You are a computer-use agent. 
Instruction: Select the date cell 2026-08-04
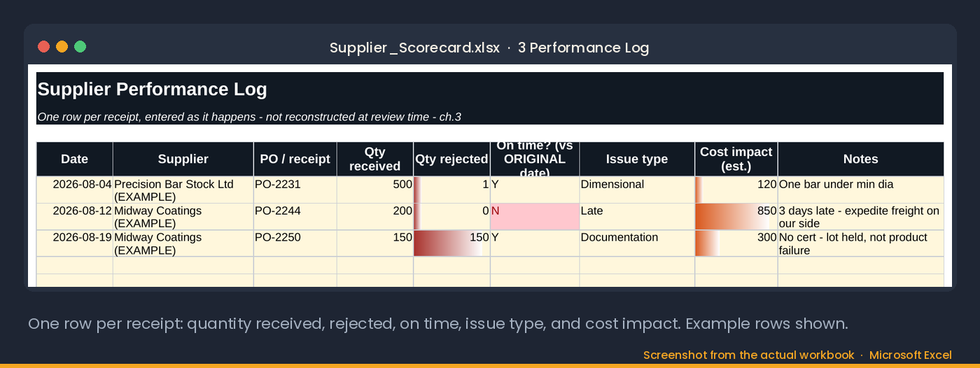click(74, 190)
